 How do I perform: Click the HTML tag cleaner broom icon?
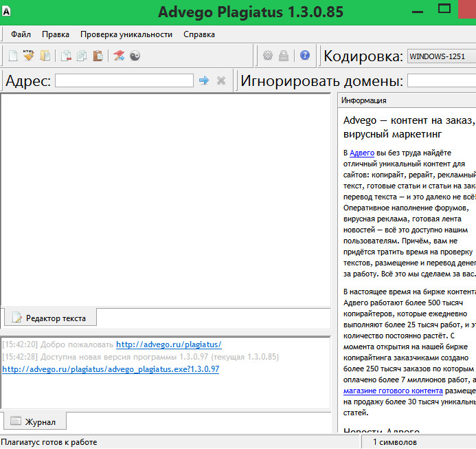point(29,56)
